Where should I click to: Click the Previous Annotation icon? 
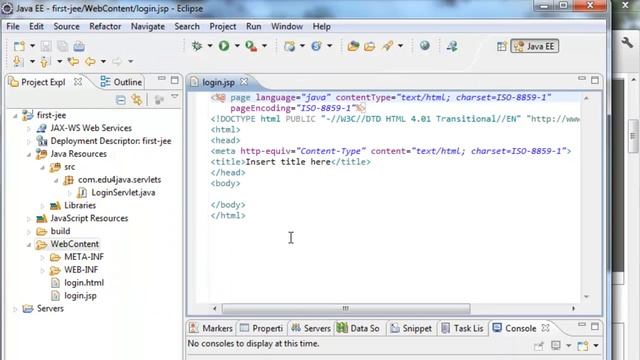44,62
